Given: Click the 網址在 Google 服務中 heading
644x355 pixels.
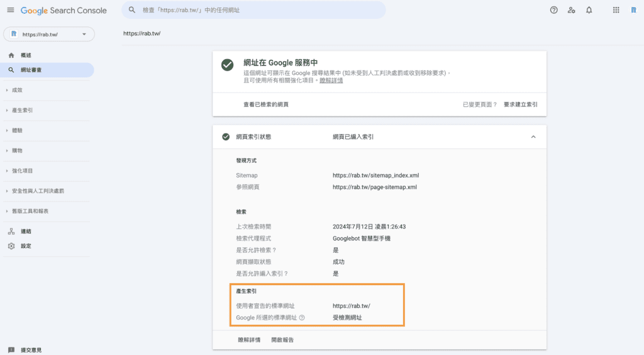Looking at the screenshot, I should (x=280, y=62).
